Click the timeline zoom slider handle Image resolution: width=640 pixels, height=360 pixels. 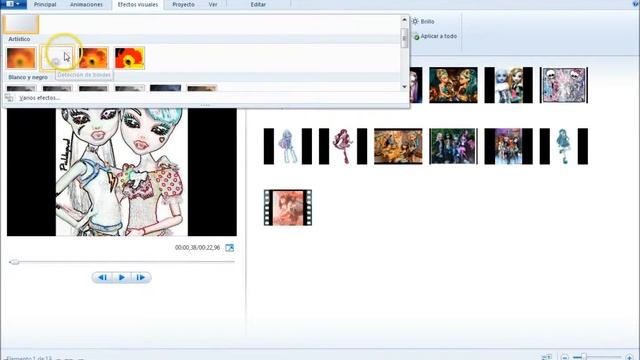pyautogui.click(x=584, y=357)
